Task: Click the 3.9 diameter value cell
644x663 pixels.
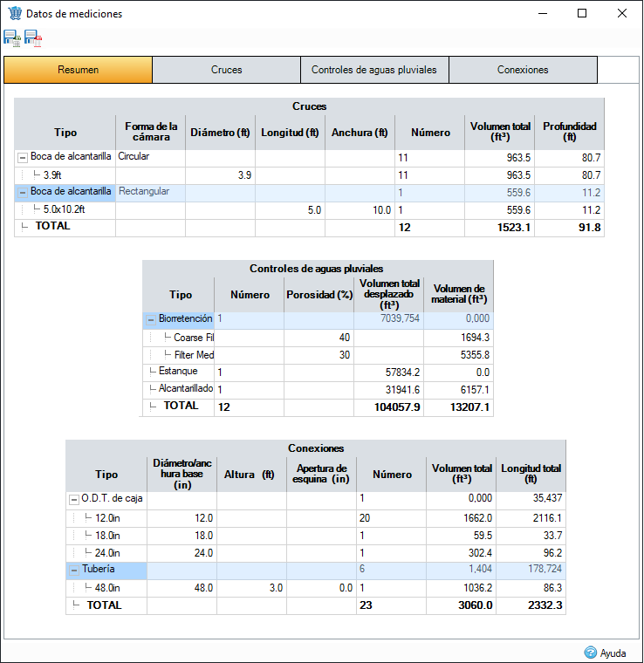Action: click(x=220, y=175)
